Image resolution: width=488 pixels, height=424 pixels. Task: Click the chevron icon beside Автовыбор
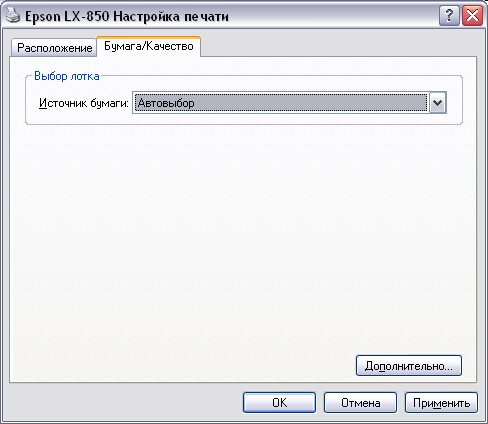(437, 103)
